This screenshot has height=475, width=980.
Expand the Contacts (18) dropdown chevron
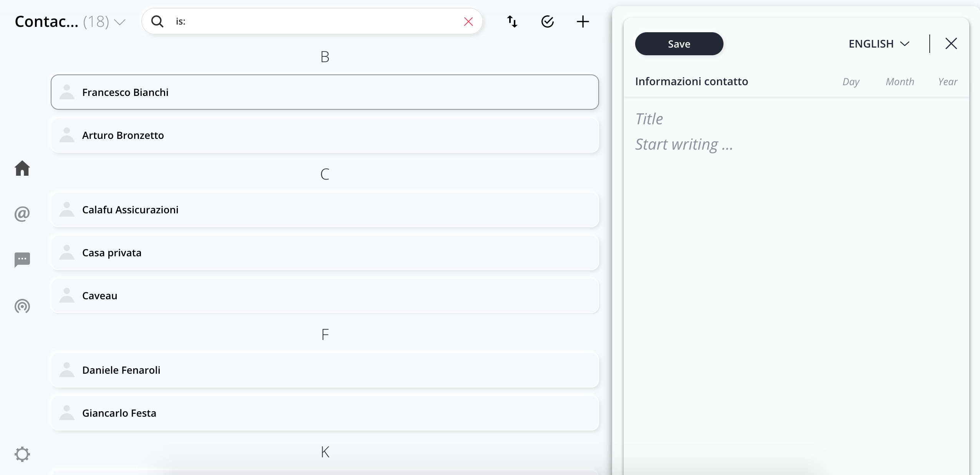[x=120, y=22]
